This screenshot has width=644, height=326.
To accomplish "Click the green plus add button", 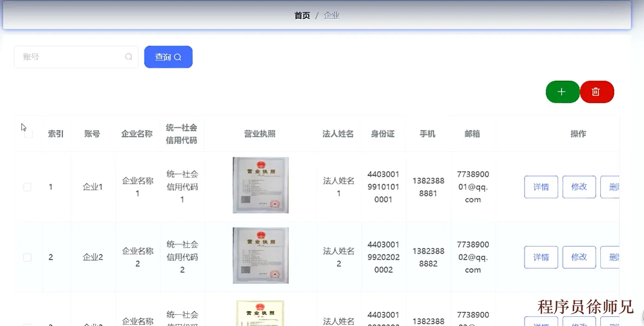I will click(x=563, y=92).
